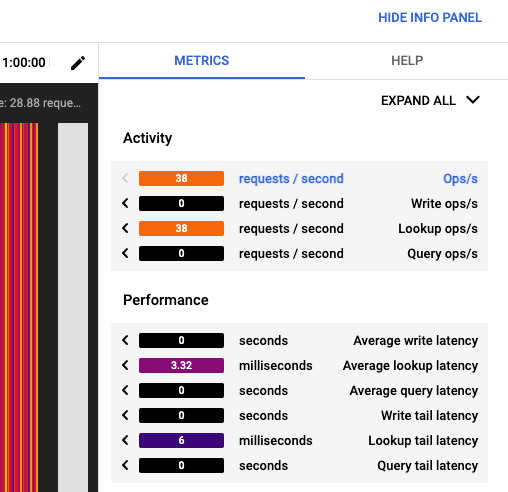Click chevron next to Query ops/s
The width and height of the screenshot is (508, 492).
[x=125, y=253]
